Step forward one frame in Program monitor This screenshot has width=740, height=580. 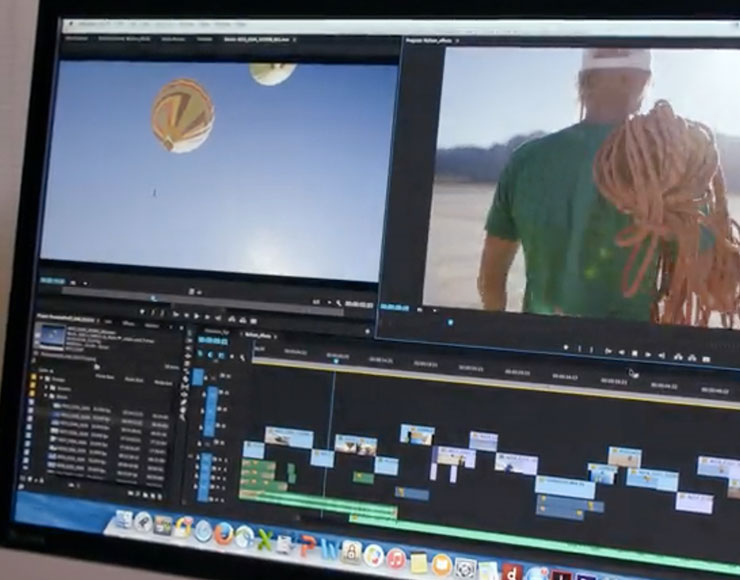[648, 354]
